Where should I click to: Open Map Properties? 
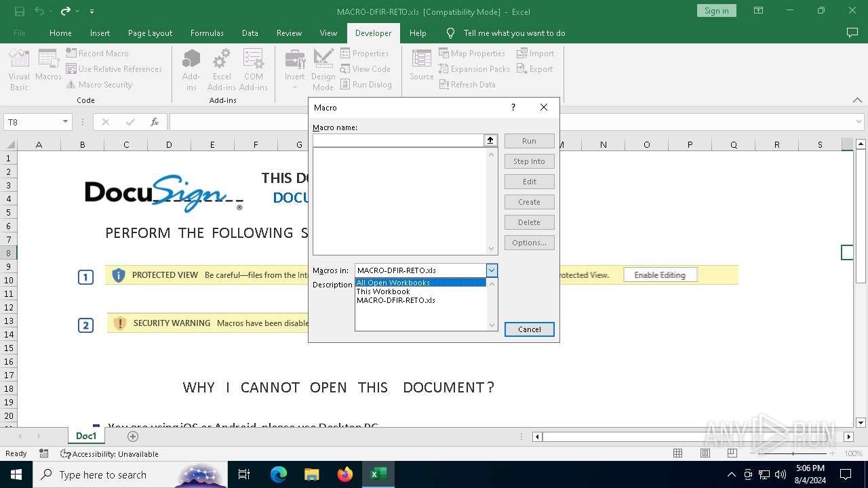(x=472, y=53)
